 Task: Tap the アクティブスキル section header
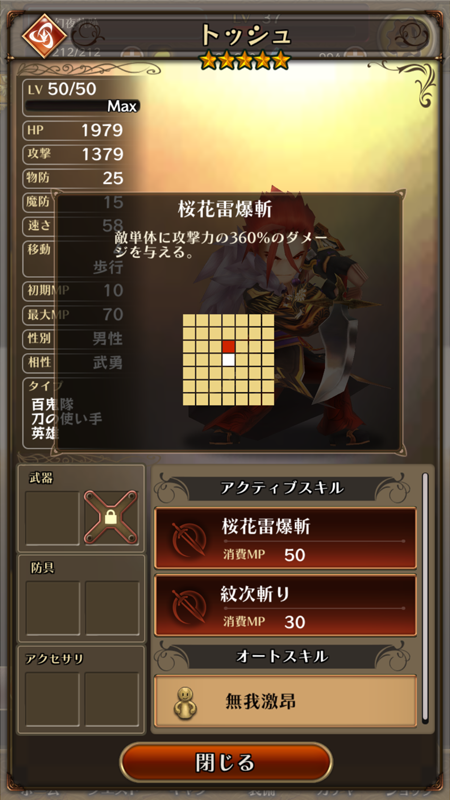point(282,488)
